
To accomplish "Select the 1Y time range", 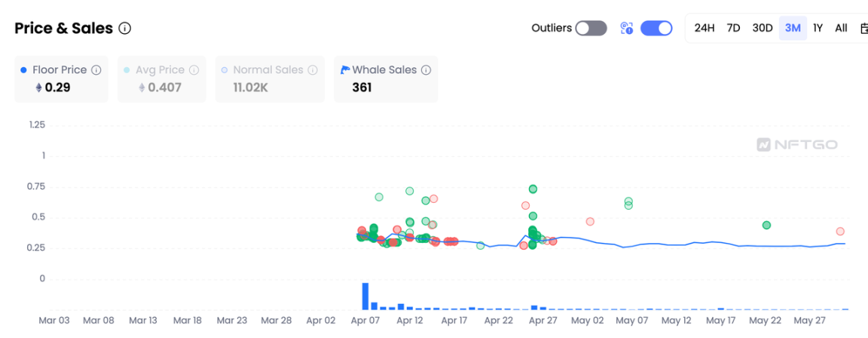I will coord(818,29).
